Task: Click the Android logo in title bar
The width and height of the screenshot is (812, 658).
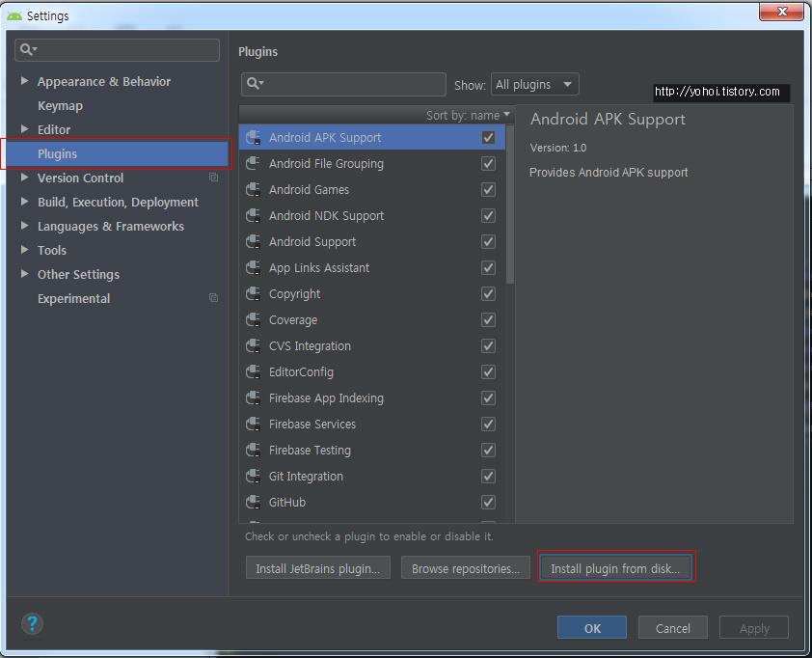Action: pyautogui.click(x=14, y=16)
